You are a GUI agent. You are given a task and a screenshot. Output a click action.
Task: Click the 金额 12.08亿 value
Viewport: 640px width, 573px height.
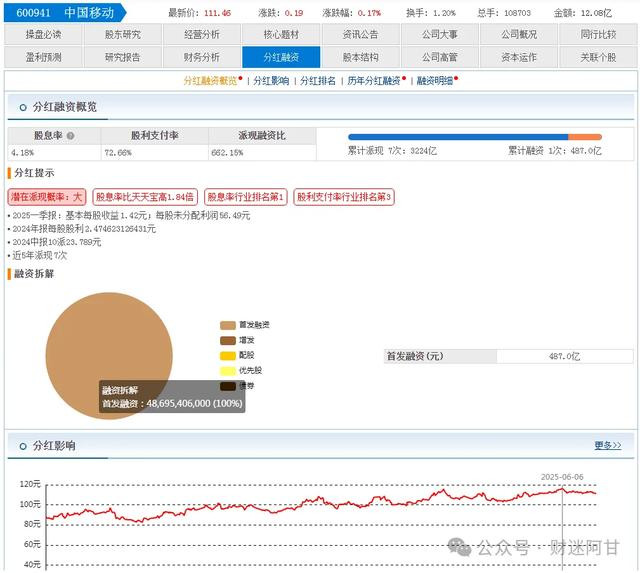click(x=596, y=13)
